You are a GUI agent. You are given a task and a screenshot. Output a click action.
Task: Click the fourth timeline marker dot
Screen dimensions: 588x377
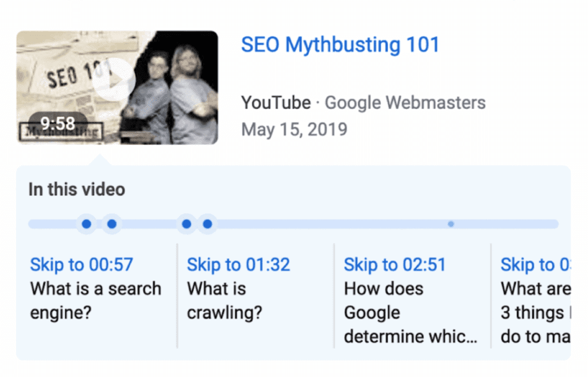point(208,224)
